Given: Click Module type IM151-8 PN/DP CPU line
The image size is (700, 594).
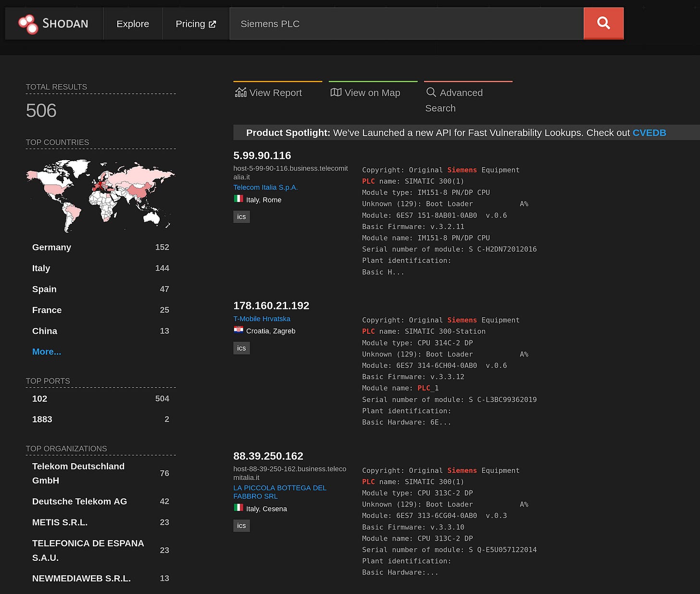Looking at the screenshot, I should (426, 192).
